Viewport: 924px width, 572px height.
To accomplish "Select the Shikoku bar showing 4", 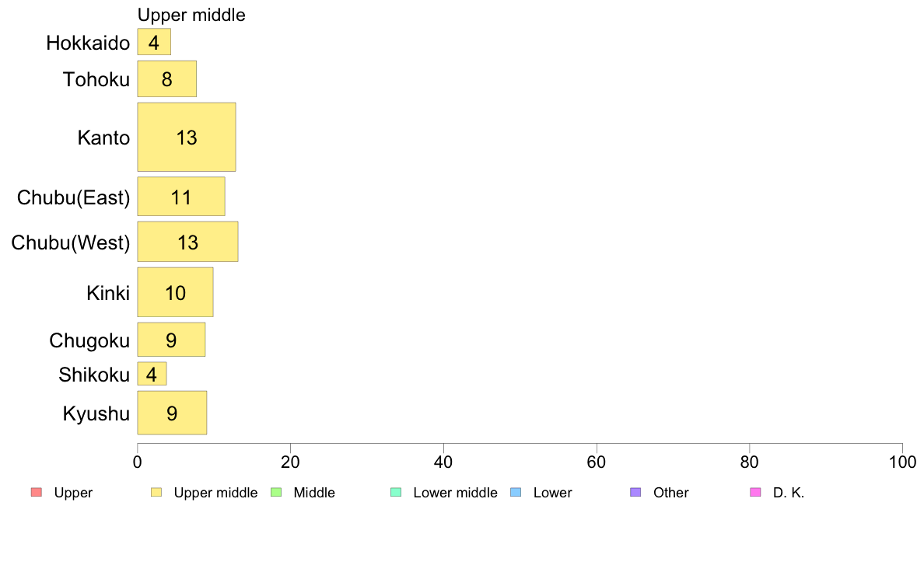I will pyautogui.click(x=152, y=374).
